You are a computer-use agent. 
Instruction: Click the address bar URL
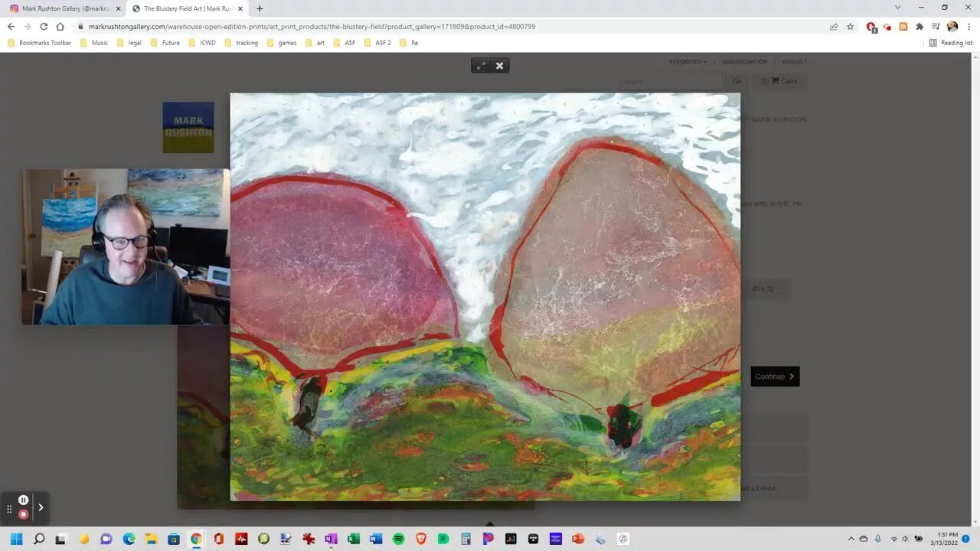(312, 27)
